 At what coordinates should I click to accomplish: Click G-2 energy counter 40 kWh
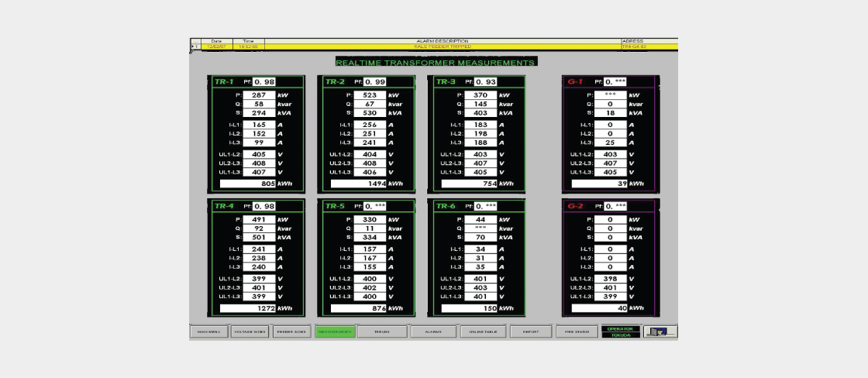[600, 308]
